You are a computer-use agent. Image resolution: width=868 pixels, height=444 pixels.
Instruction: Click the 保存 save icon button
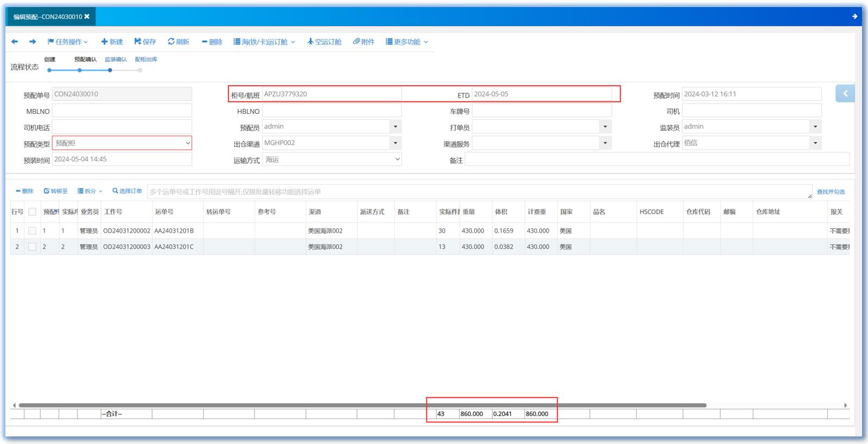pyautogui.click(x=145, y=42)
